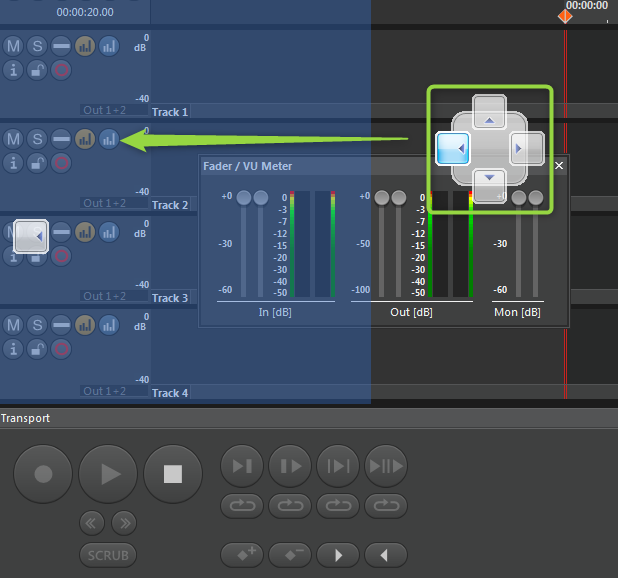Mute Track 1 with the M button

[13, 46]
